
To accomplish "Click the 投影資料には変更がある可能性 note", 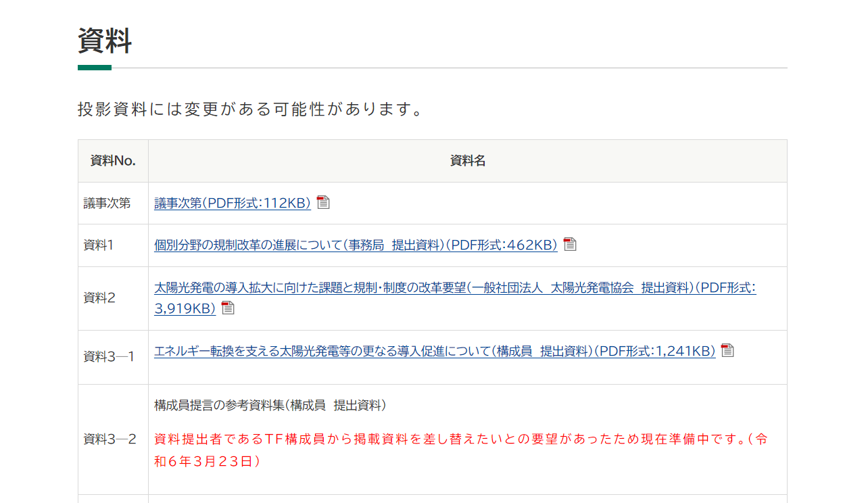I will click(x=251, y=109).
